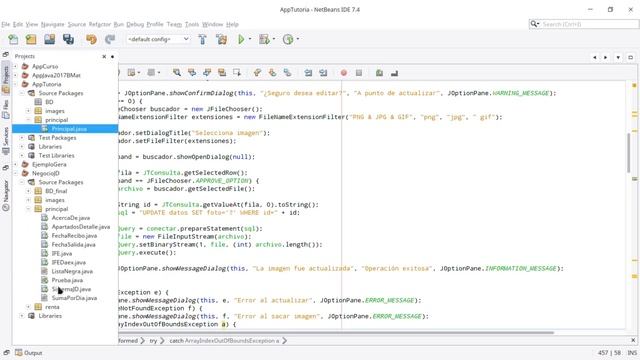This screenshot has height=360, width=640.
Task: Open the Profile Project dropdown arrow
Action: tap(298, 39)
